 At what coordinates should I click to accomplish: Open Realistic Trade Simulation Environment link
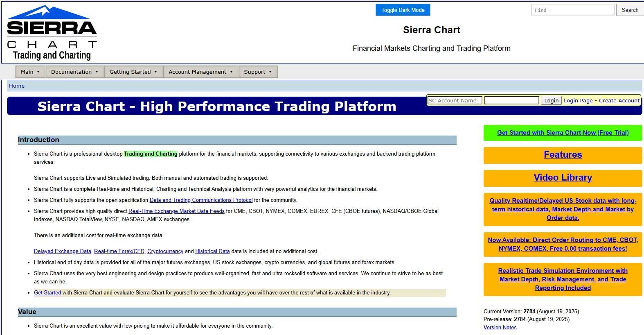pyautogui.click(x=563, y=279)
